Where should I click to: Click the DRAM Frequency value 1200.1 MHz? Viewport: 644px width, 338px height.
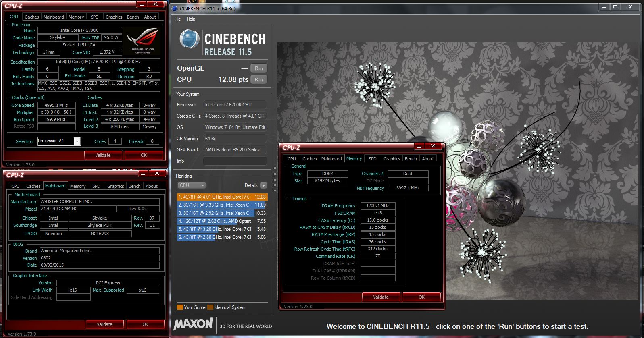[x=377, y=205]
